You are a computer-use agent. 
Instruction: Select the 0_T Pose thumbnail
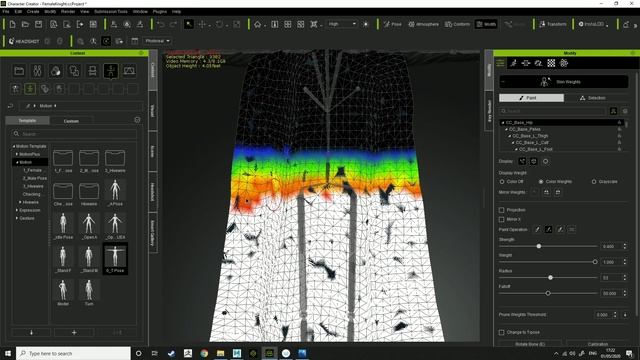[x=115, y=258]
